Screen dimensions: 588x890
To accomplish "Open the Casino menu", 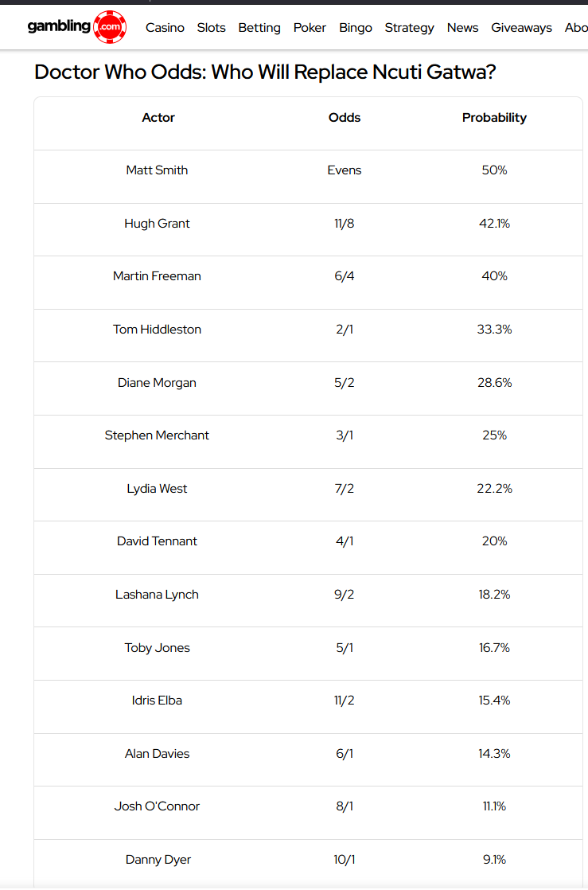I will click(x=165, y=28).
